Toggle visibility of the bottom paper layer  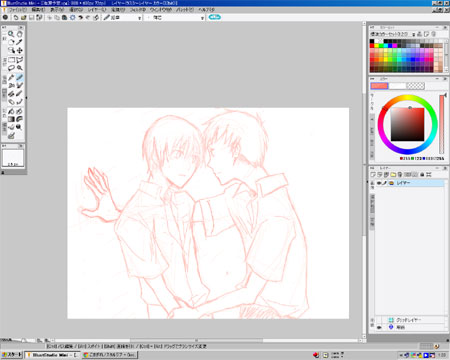point(379,327)
